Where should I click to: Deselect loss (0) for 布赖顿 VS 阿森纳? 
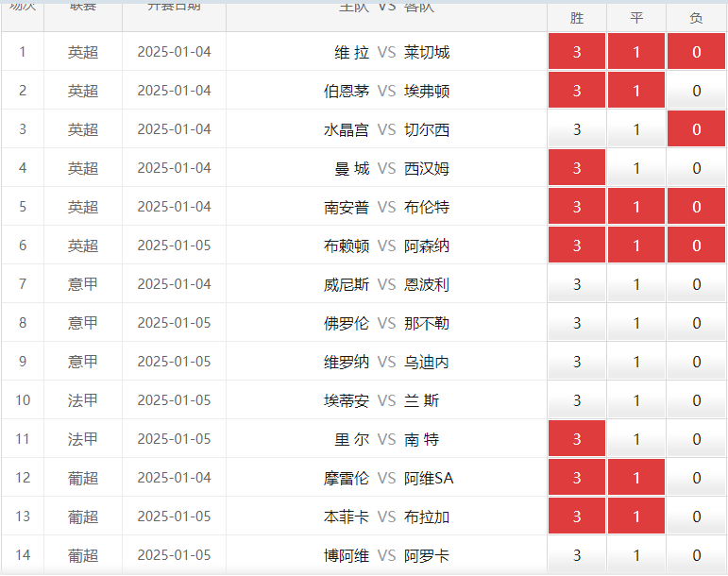[x=696, y=246]
